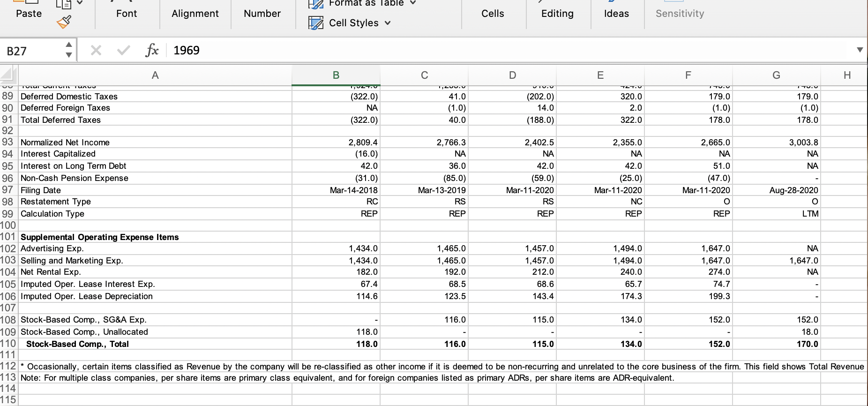The height and width of the screenshot is (406, 868).
Task: Click Stock-Based Comp., SG&A Exp. label
Action: pyautogui.click(x=83, y=320)
